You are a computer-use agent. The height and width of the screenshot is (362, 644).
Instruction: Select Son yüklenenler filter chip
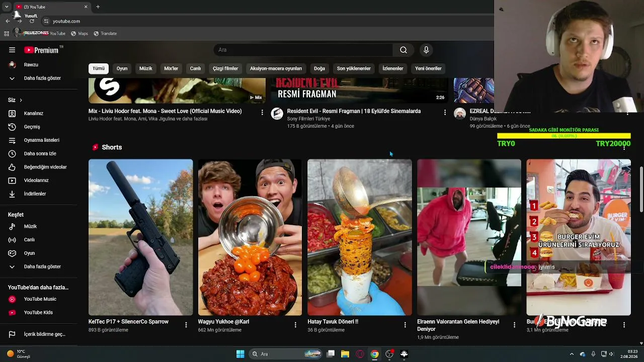click(x=354, y=68)
